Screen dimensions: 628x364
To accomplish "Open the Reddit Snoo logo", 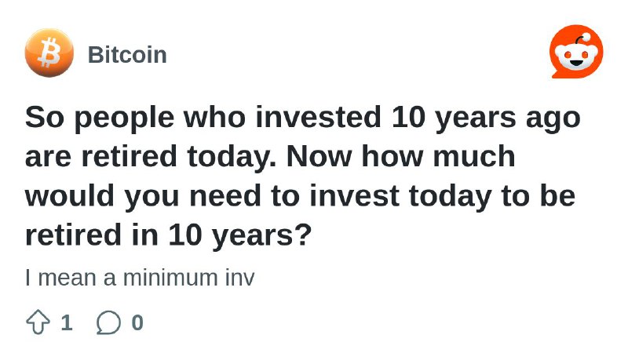I will tap(577, 52).
